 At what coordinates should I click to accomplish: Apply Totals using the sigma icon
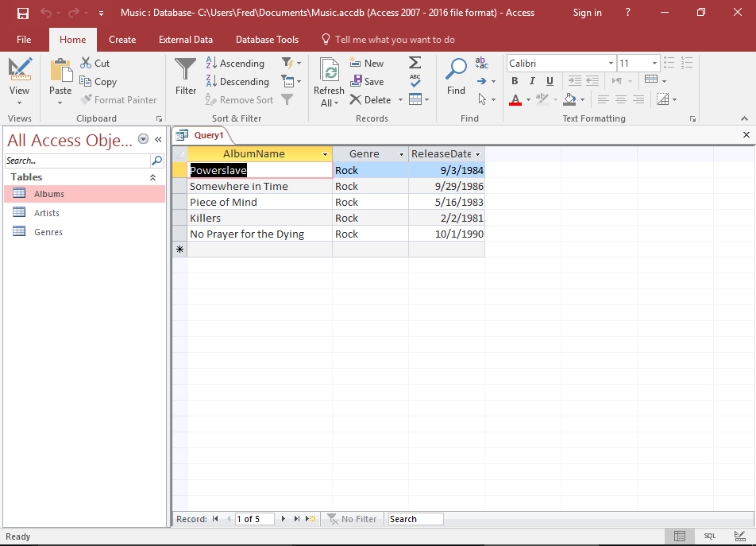point(415,62)
